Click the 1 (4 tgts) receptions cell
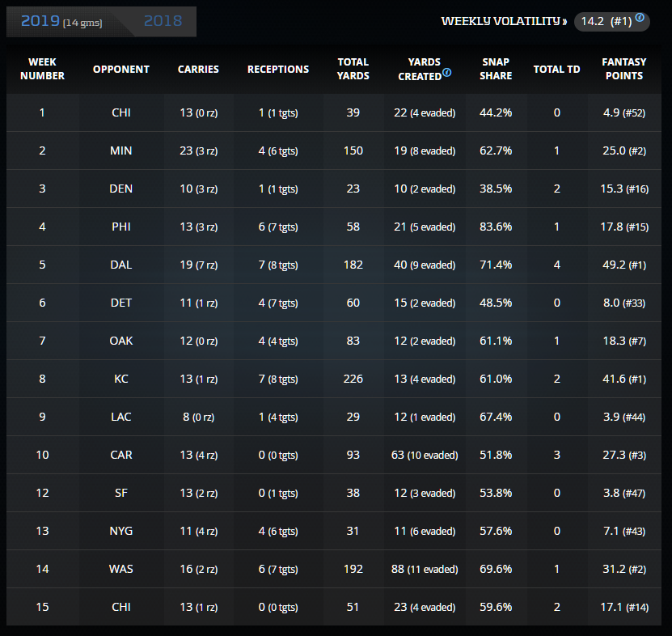This screenshot has height=636, width=672. tap(278, 417)
